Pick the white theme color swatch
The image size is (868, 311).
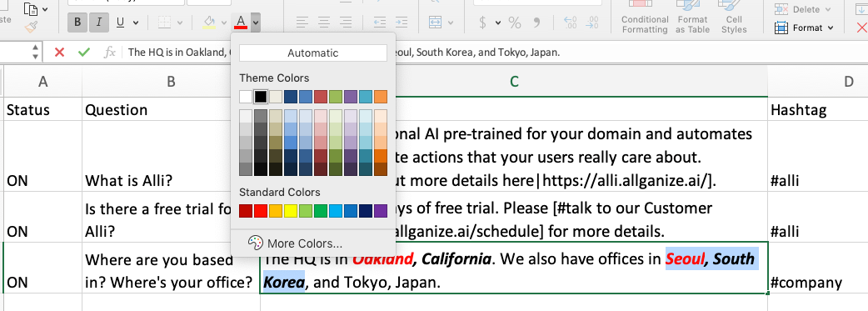246,97
